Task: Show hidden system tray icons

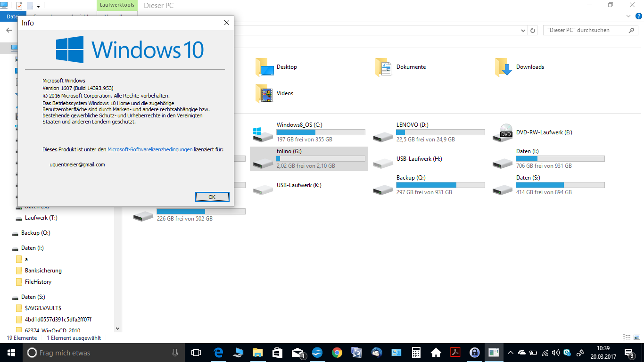Action: [x=510, y=353]
